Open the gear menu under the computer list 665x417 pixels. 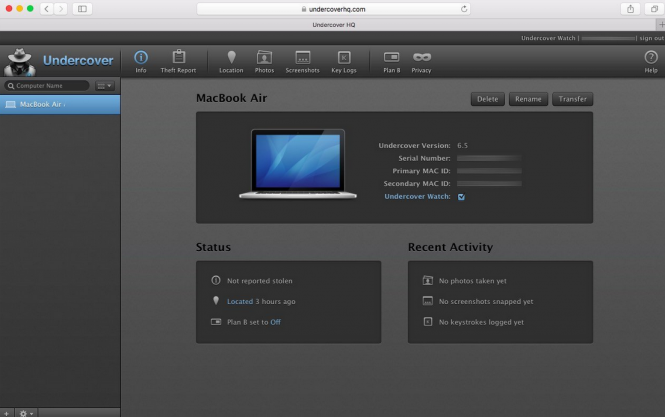[26, 413]
